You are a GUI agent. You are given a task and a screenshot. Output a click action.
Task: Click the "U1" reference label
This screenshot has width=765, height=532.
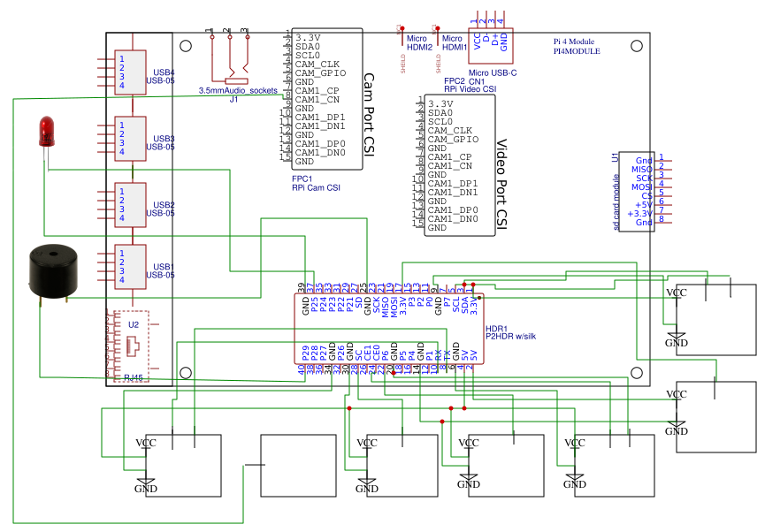(x=616, y=157)
